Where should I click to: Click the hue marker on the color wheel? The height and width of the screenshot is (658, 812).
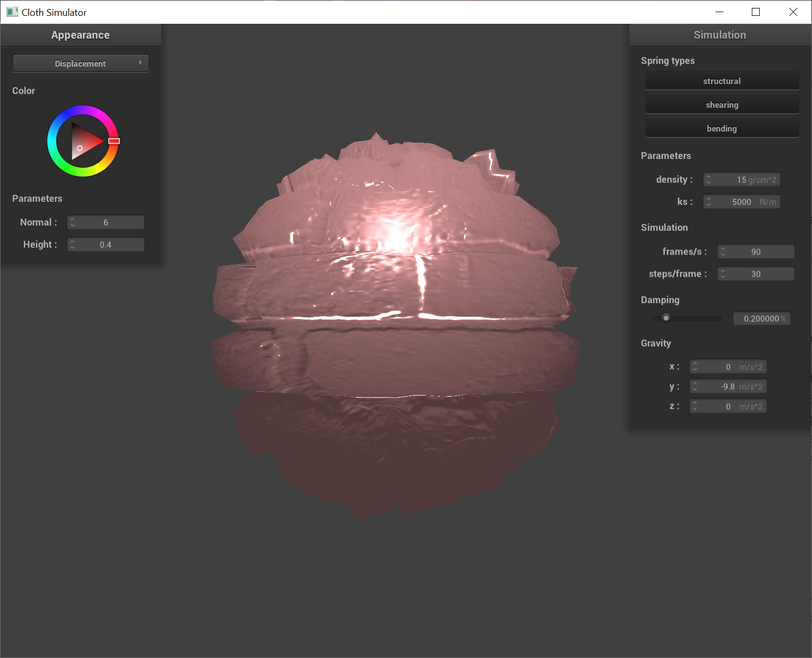[114, 141]
